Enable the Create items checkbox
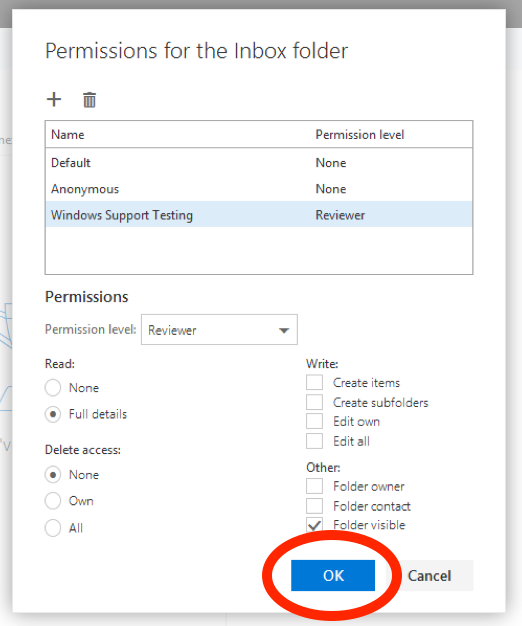This screenshot has height=626, width=522. tap(314, 382)
